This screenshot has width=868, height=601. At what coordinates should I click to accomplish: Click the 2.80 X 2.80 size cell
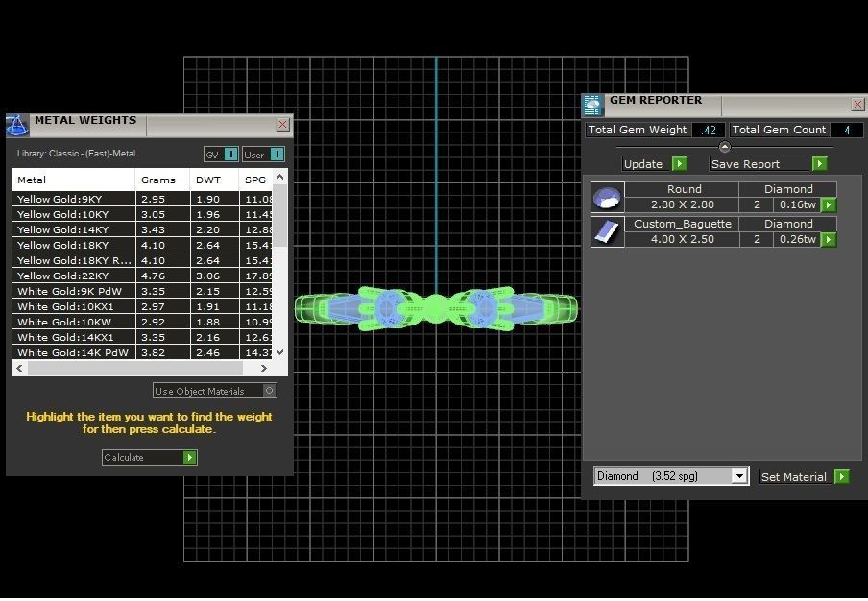pos(682,204)
